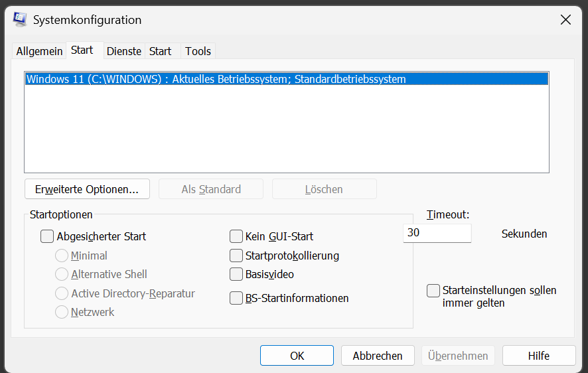Click the Systemkonfiguration title bar icon
The image size is (588, 373).
(x=19, y=19)
